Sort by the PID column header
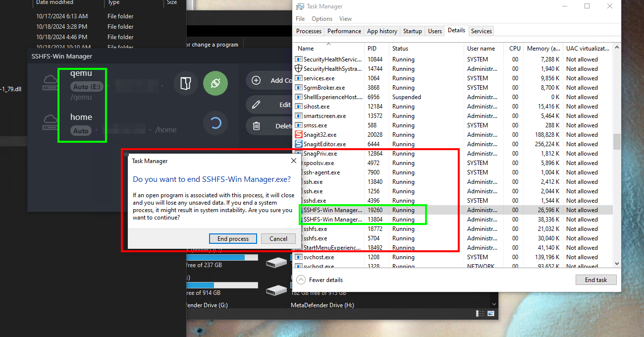Viewport: 644px width, 337px height. [377, 48]
